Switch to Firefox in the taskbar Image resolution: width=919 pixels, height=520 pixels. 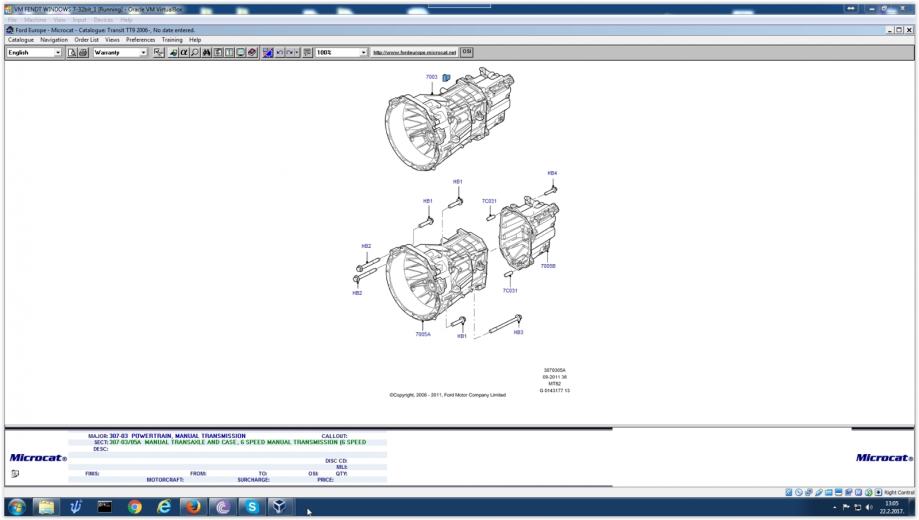(x=193, y=507)
